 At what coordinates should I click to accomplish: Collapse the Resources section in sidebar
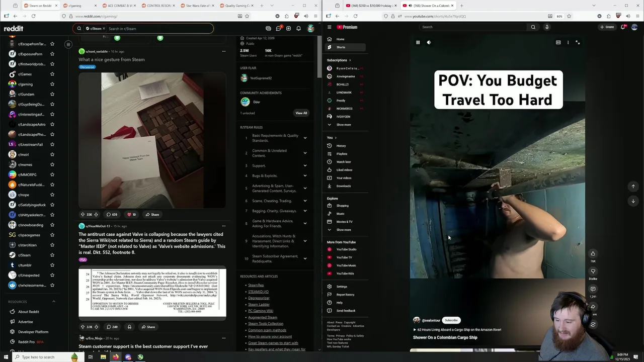[54, 302]
